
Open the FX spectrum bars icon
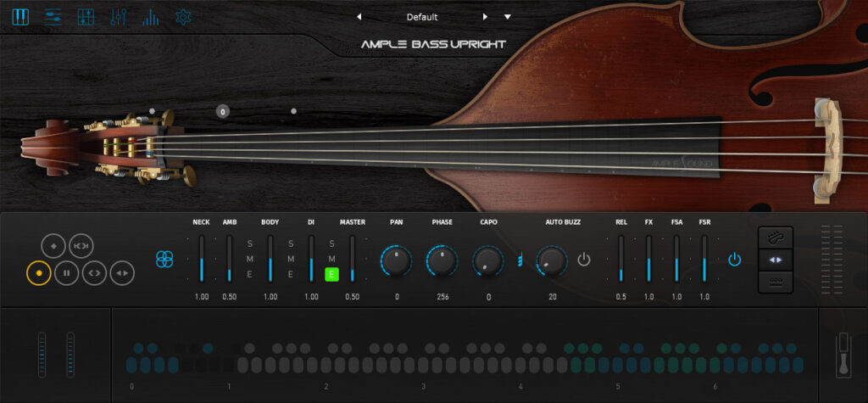click(151, 17)
